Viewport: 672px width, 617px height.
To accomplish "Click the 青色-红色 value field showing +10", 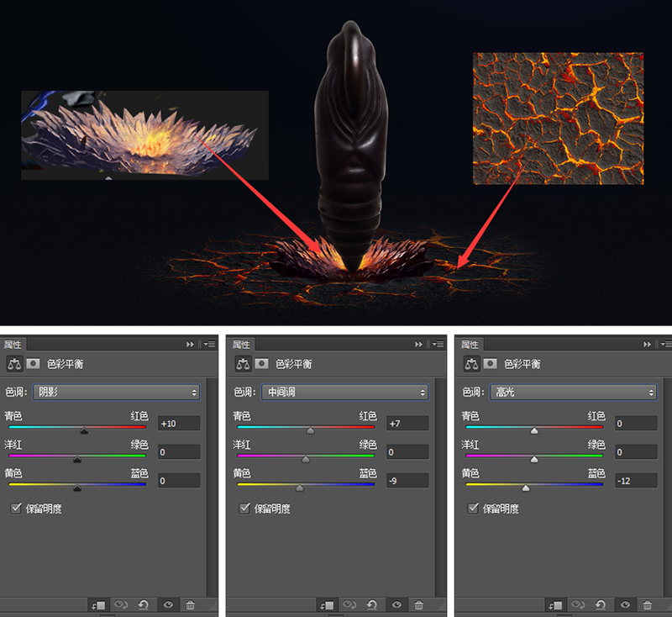I will (179, 424).
